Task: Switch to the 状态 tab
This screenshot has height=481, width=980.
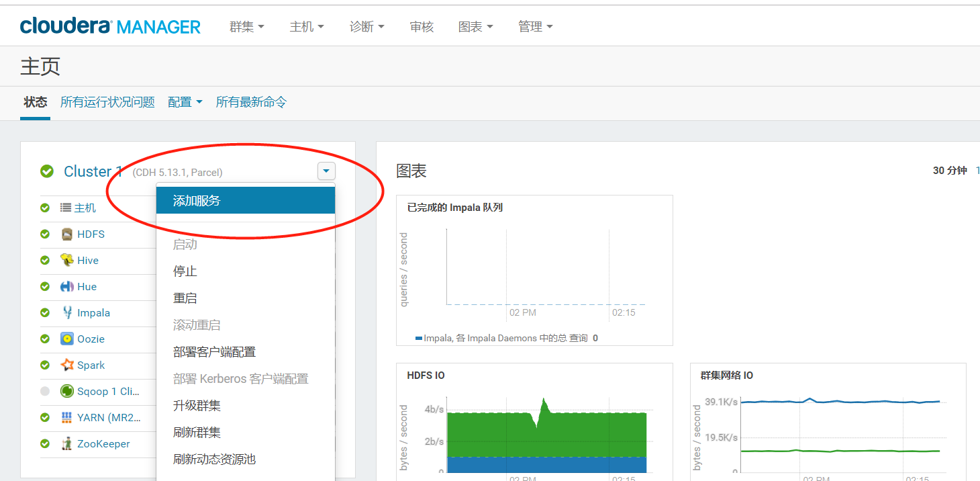Action: tap(35, 102)
